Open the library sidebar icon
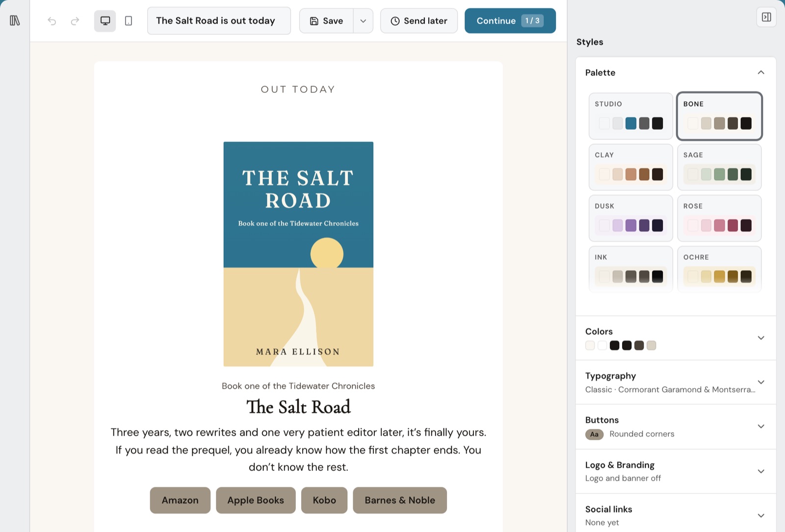This screenshot has height=532, width=785. coord(15,21)
